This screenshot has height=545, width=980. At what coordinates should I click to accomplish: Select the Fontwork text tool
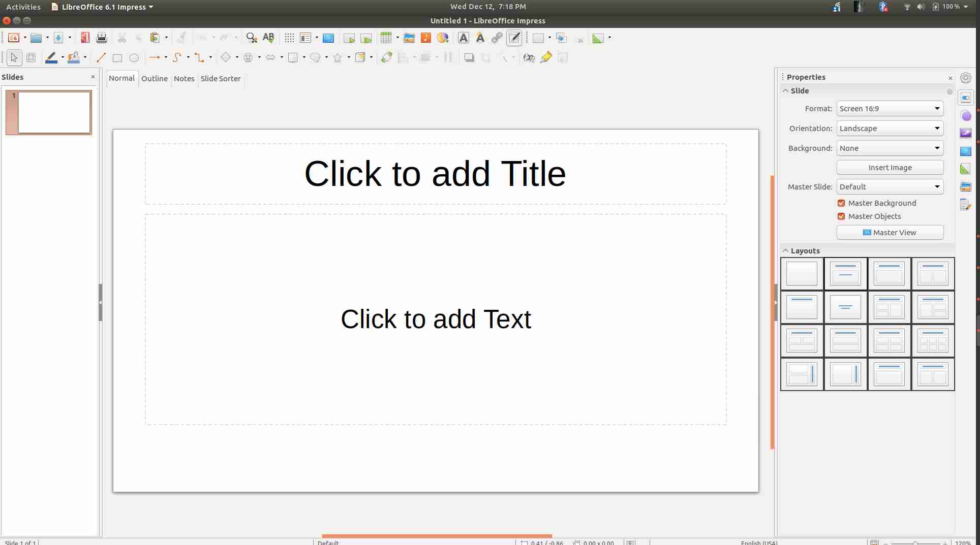click(480, 38)
